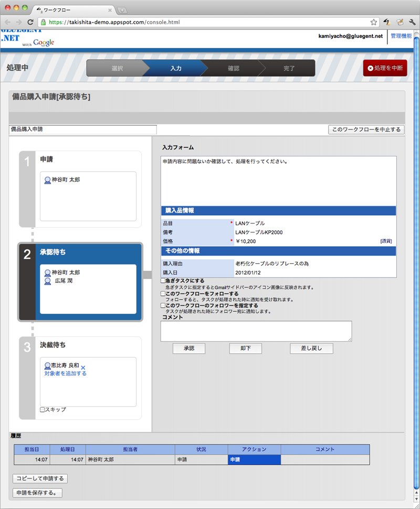Enable 急ぎタスクにする checkbox
This screenshot has width=420, height=509.
point(163,280)
